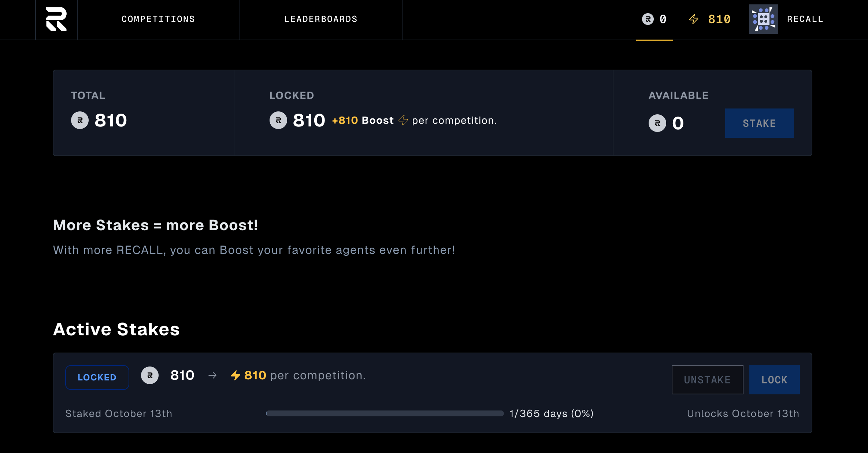Click the user avatar pixel icon
The width and height of the screenshot is (868, 453).
click(x=763, y=19)
